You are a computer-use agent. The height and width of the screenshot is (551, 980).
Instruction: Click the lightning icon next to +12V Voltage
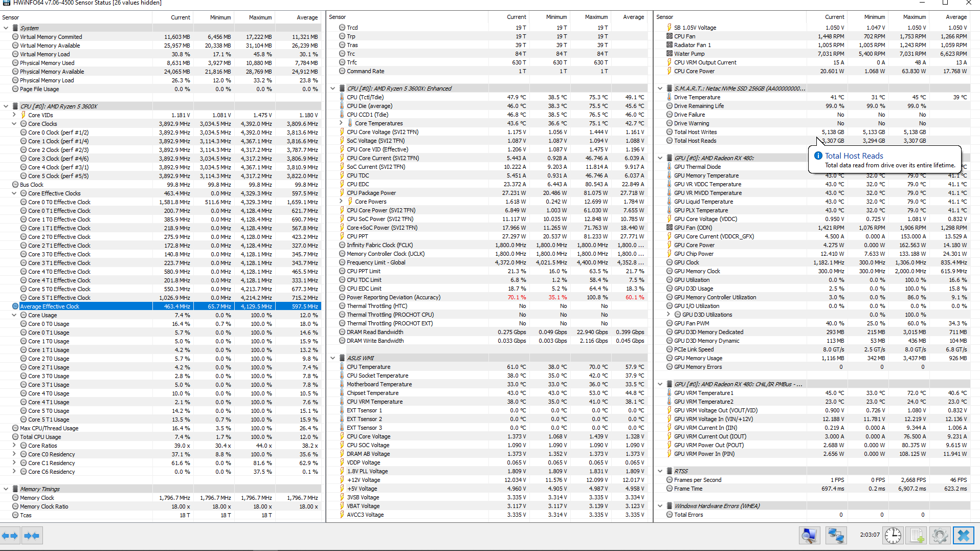point(342,480)
